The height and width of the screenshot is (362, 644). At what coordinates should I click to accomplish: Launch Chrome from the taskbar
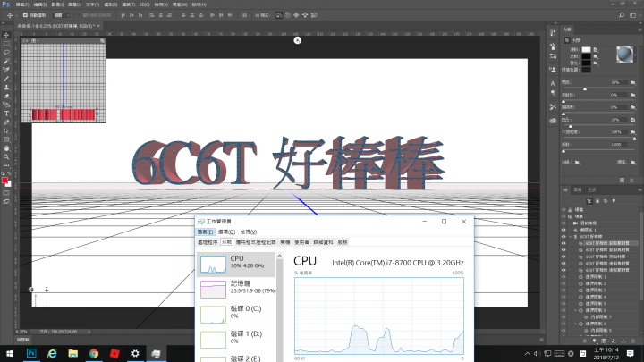(x=94, y=353)
